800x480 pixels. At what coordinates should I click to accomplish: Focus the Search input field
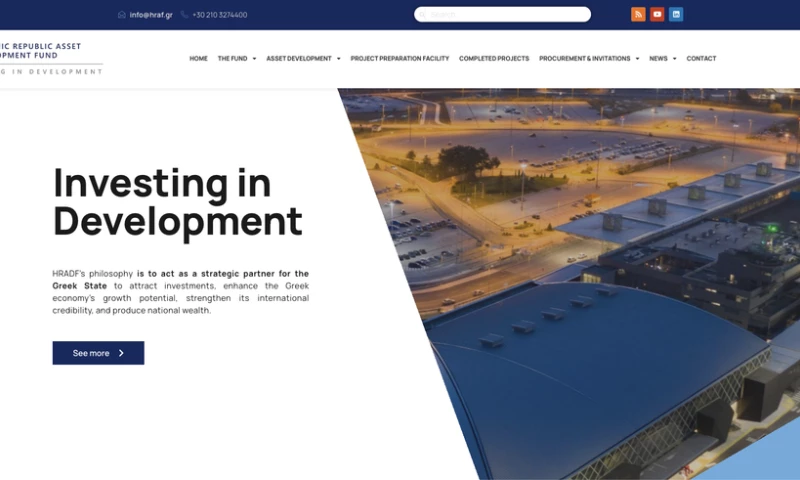(x=503, y=14)
